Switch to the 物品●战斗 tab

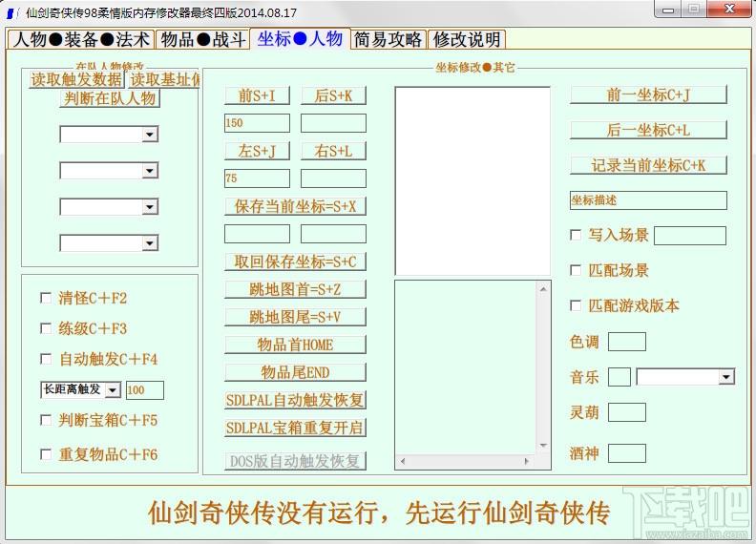tap(202, 39)
